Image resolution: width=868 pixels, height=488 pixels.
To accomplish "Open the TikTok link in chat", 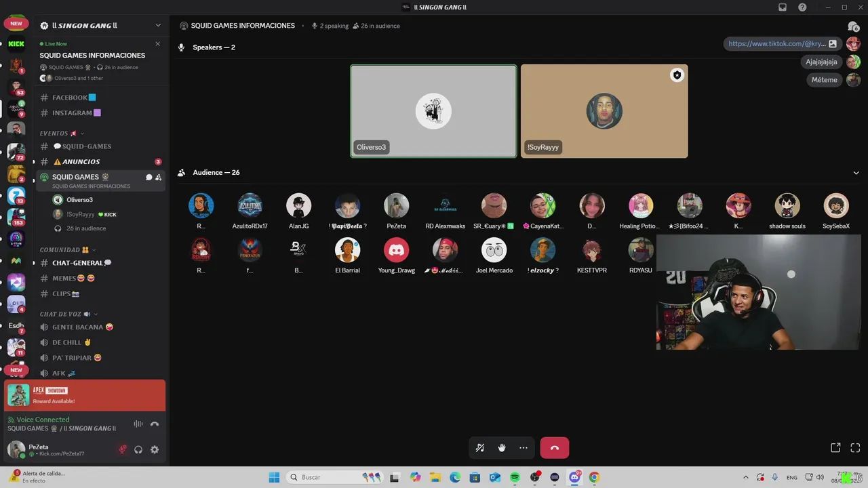I will (777, 43).
